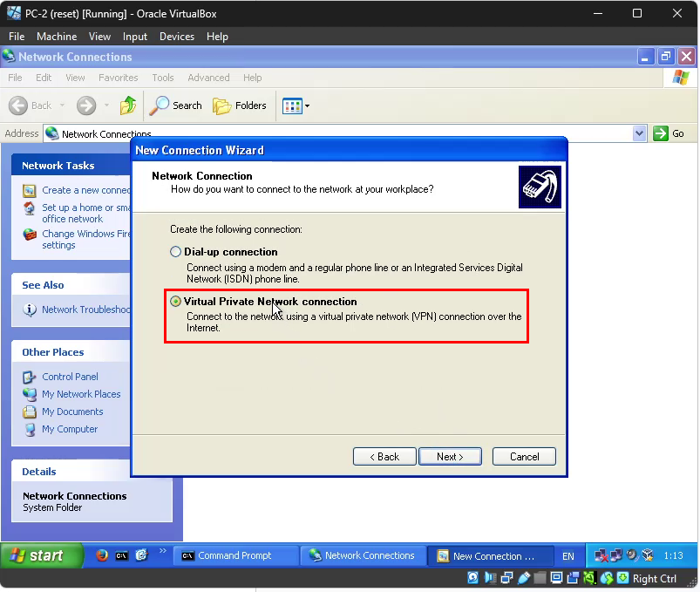
Task: Click the disconnected network tray icon with red X
Action: click(601, 556)
